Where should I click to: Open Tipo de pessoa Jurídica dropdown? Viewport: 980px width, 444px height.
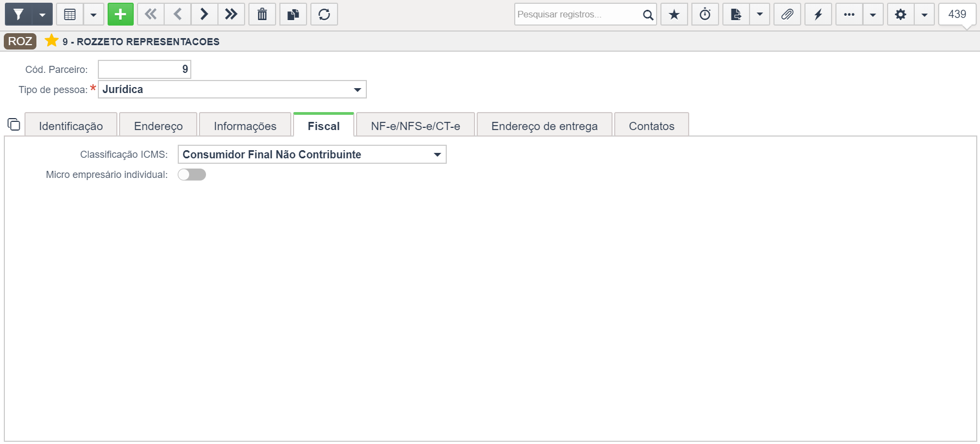pos(232,89)
